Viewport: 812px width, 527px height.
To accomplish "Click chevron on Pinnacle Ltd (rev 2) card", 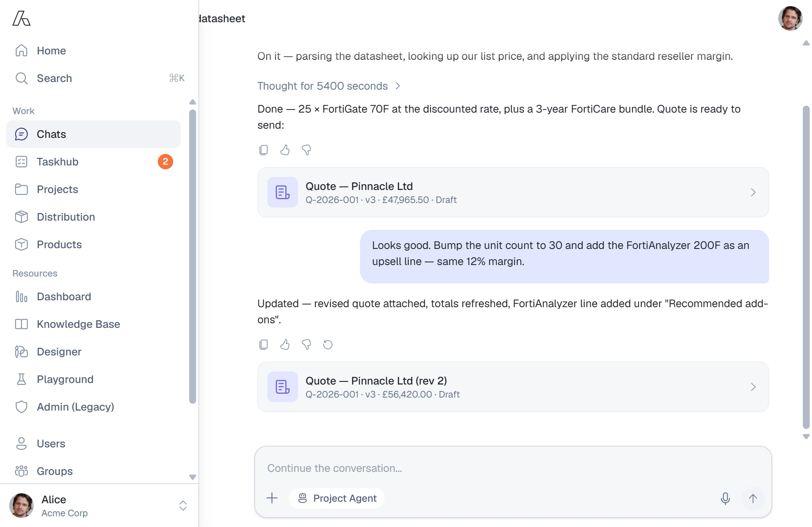I will 753,387.
